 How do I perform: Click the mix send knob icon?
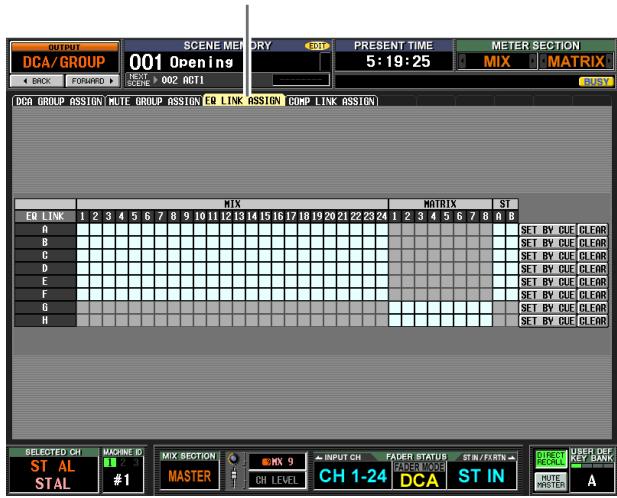pos(234,458)
